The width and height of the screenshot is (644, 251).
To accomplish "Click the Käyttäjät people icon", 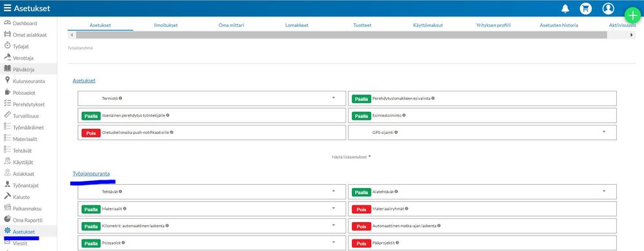I will (7, 162).
